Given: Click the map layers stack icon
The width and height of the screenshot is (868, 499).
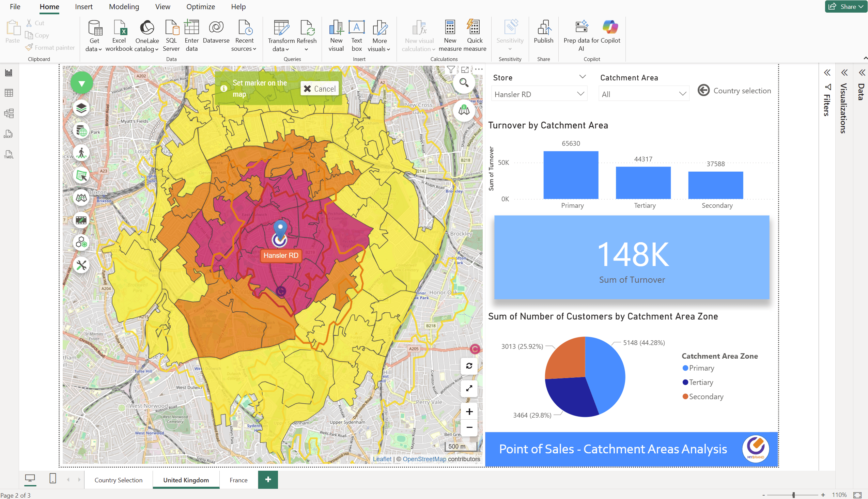Looking at the screenshot, I should click(81, 108).
